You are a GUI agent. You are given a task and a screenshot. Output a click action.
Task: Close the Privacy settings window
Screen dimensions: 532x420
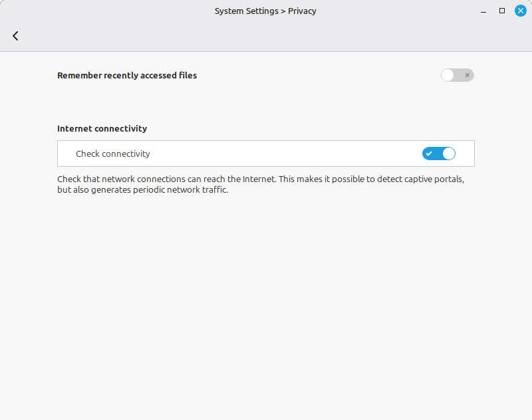pos(520,11)
